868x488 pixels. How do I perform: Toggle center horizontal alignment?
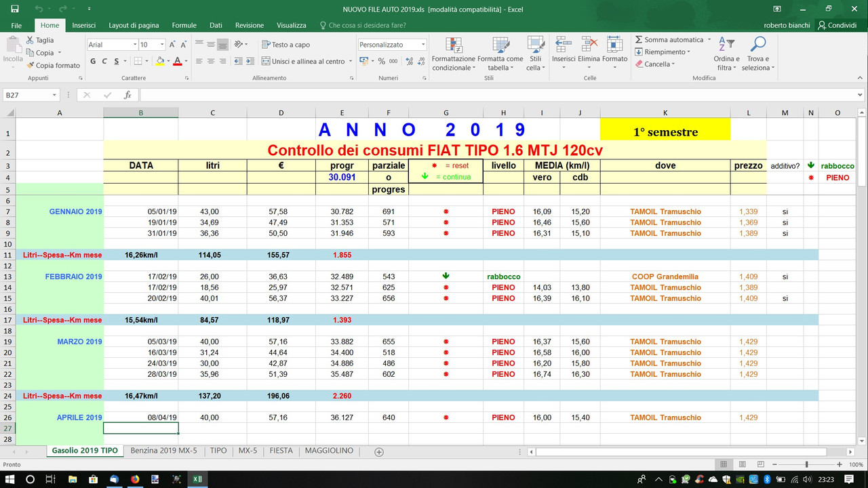click(211, 61)
